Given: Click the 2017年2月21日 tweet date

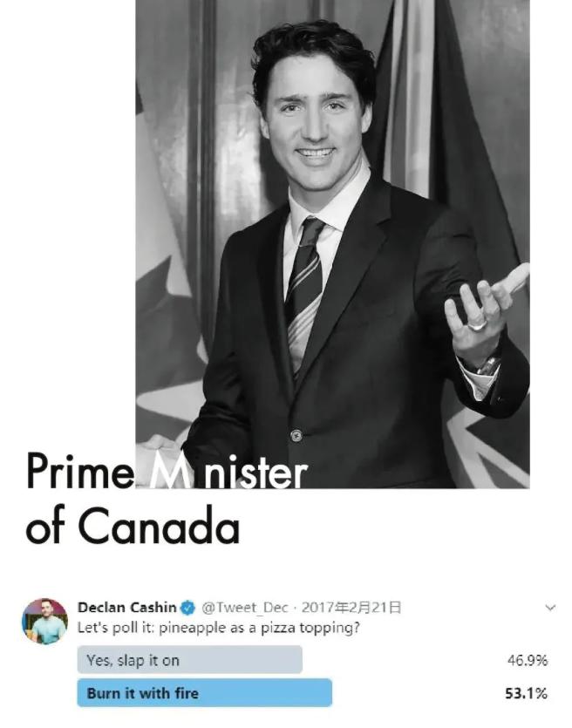Looking at the screenshot, I should click(351, 608).
